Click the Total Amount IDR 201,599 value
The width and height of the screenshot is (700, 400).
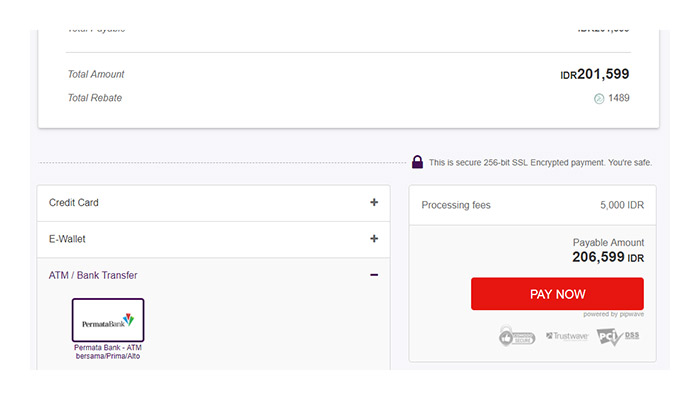[595, 74]
